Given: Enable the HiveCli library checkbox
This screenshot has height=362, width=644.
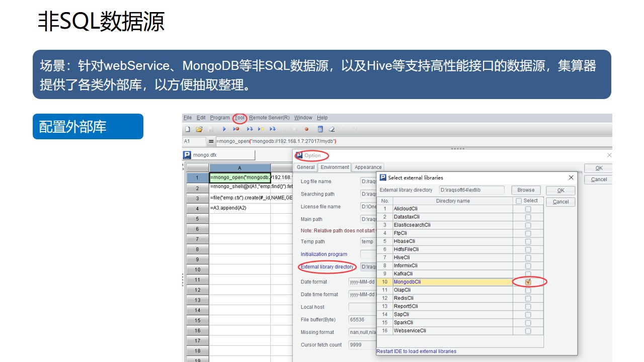Looking at the screenshot, I should coord(528,258).
